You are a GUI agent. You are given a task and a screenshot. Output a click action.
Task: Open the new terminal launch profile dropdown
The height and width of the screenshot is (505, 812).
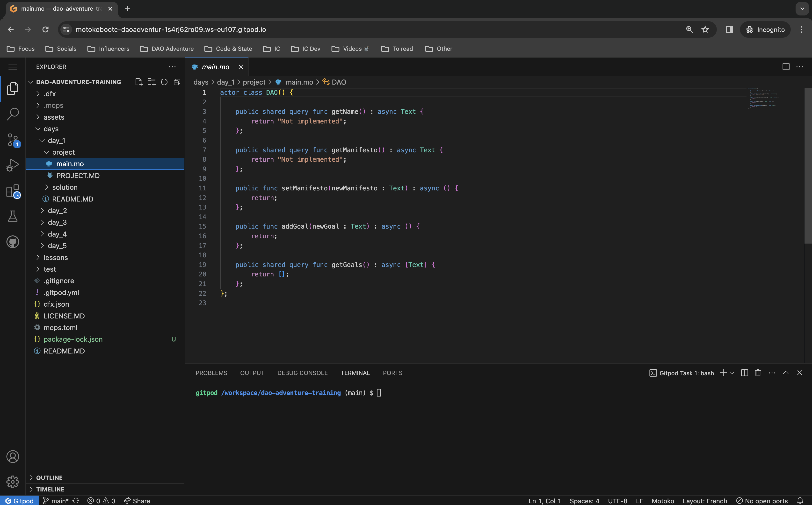732,373
